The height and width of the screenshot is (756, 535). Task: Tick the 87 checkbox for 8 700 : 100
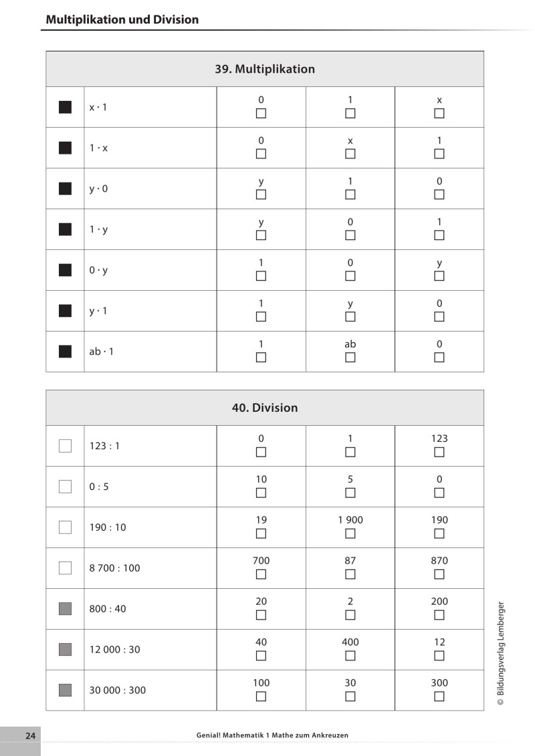350,574
